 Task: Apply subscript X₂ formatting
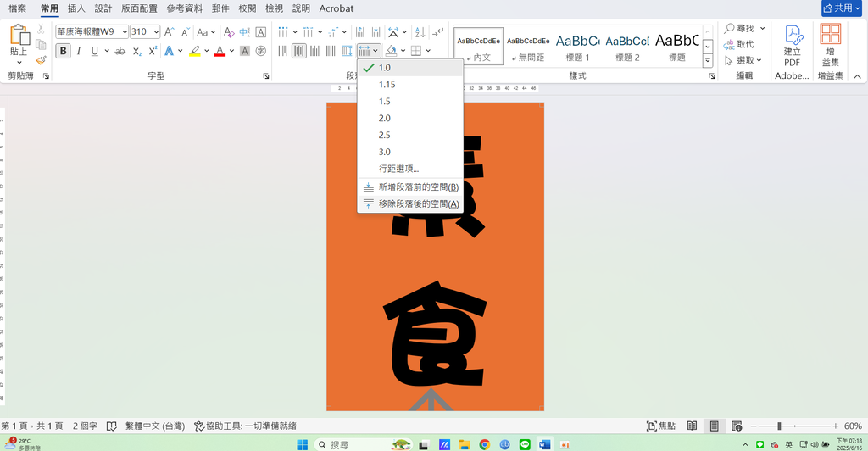(x=136, y=51)
